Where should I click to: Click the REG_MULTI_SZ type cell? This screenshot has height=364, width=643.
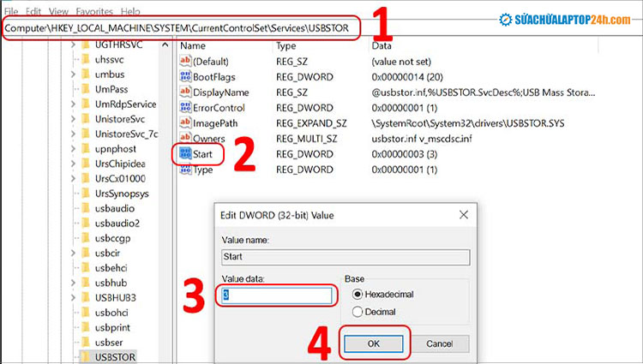tap(306, 139)
